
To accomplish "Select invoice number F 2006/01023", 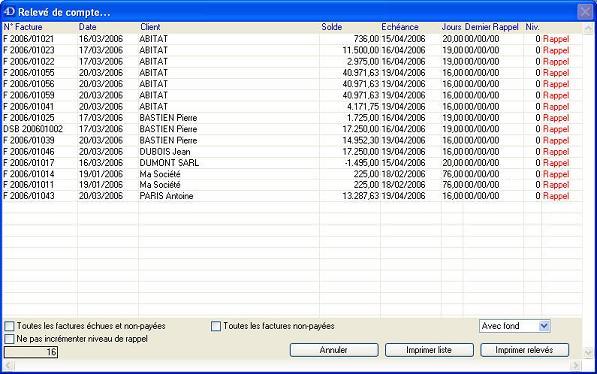I will pos(29,50).
